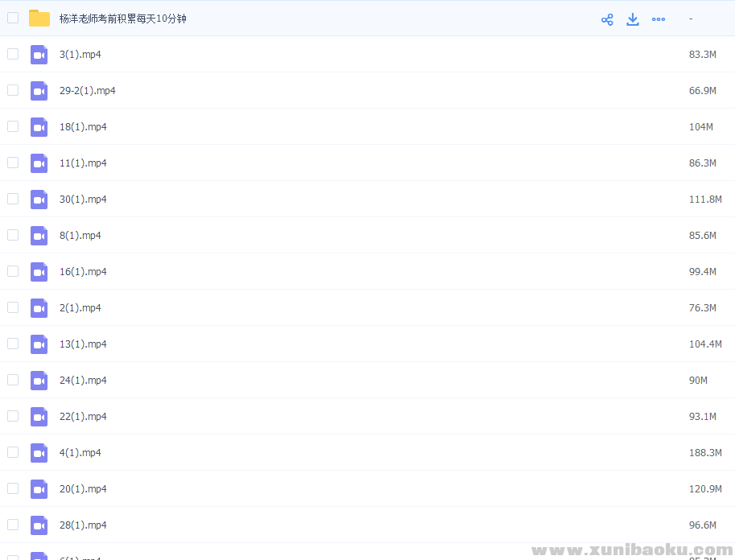The height and width of the screenshot is (560, 735).
Task: Click the video icon beside 3(1).mp4
Action: coord(39,54)
